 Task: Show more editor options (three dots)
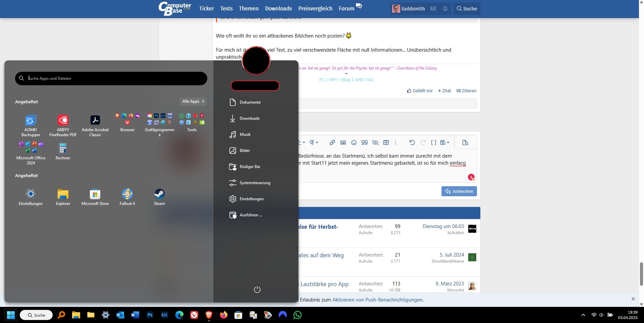[395, 143]
